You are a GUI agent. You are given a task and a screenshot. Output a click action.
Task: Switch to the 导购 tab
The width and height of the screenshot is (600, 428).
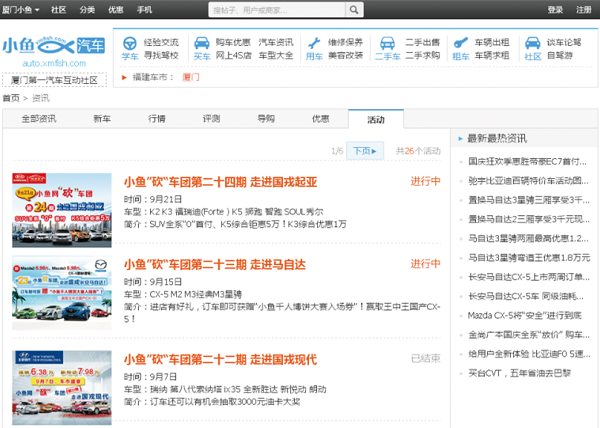pos(266,119)
